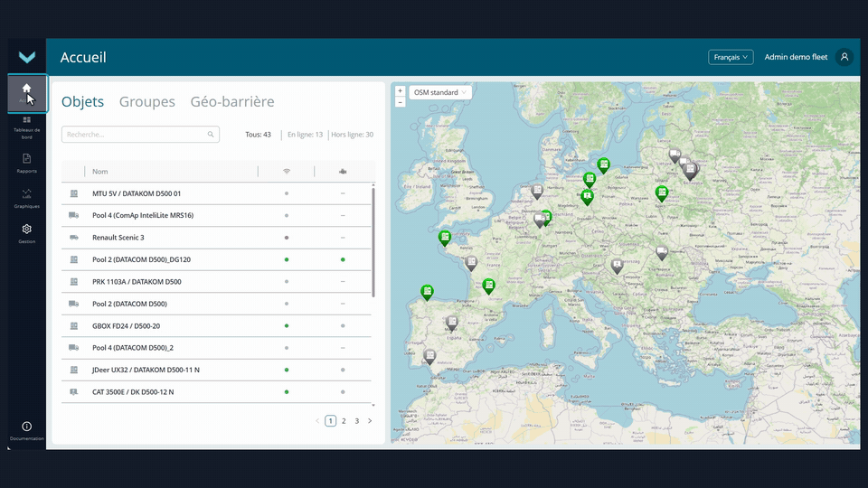The width and height of the screenshot is (868, 488).
Task: Select Pool 4 (DATACOM D500)_2 row
Action: click(x=216, y=347)
